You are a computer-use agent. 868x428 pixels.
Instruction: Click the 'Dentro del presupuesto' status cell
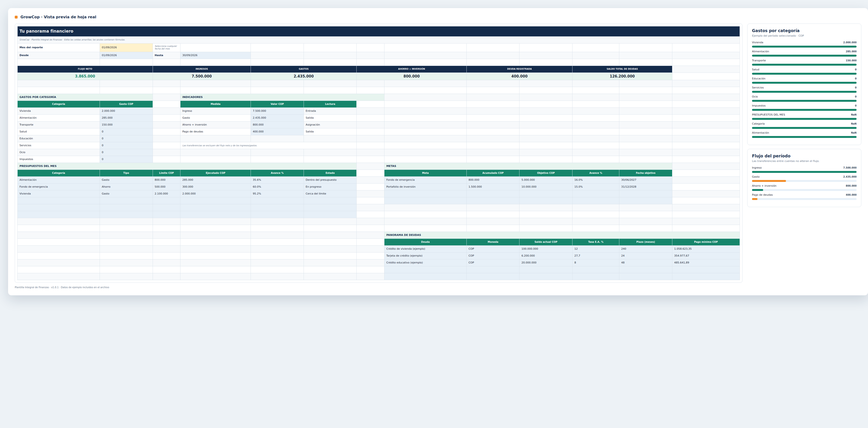[x=330, y=180]
